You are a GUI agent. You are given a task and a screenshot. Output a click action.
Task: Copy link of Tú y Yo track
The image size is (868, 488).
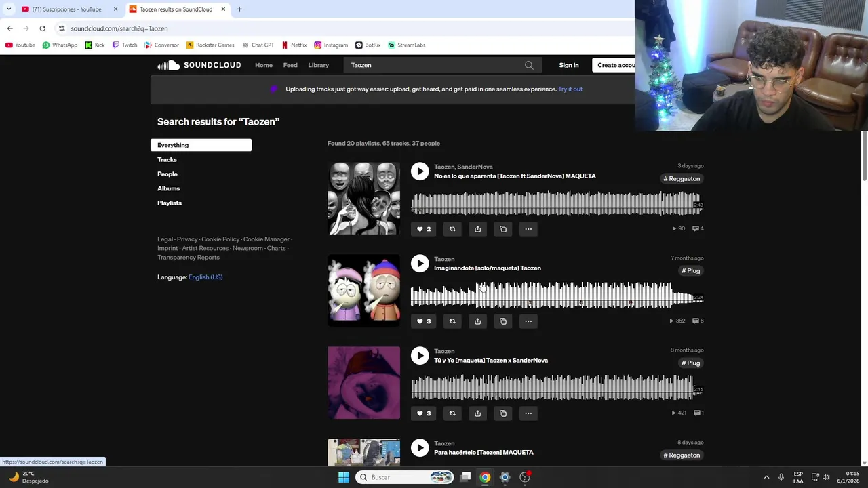503,413
